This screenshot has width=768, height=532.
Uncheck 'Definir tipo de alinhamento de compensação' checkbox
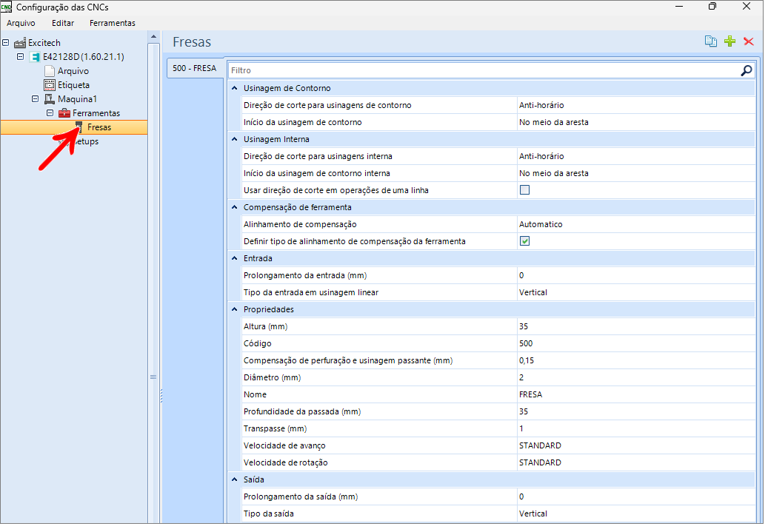(524, 241)
